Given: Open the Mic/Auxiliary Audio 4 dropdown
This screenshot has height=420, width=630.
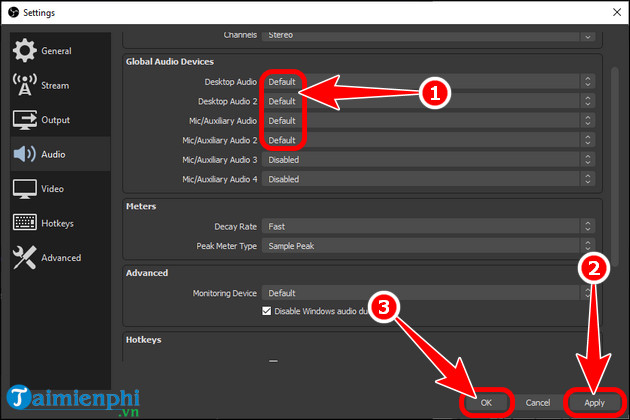Looking at the screenshot, I should [428, 179].
